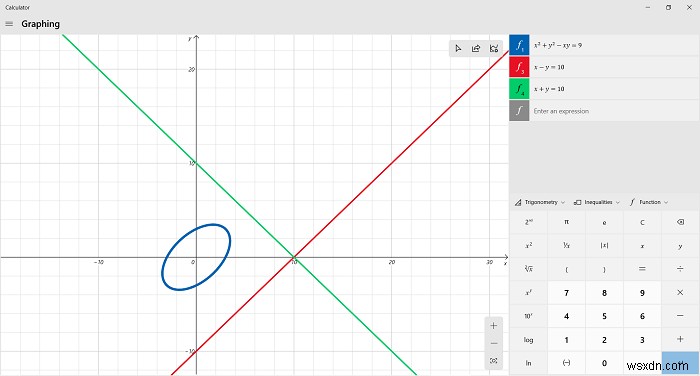Image resolution: width=700 pixels, height=376 pixels.
Task: Click digit 4 on keypad
Action: [567, 316]
